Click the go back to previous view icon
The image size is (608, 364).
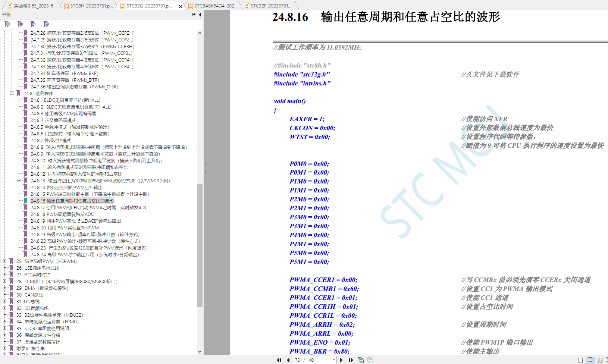pyautogui.click(x=361, y=360)
